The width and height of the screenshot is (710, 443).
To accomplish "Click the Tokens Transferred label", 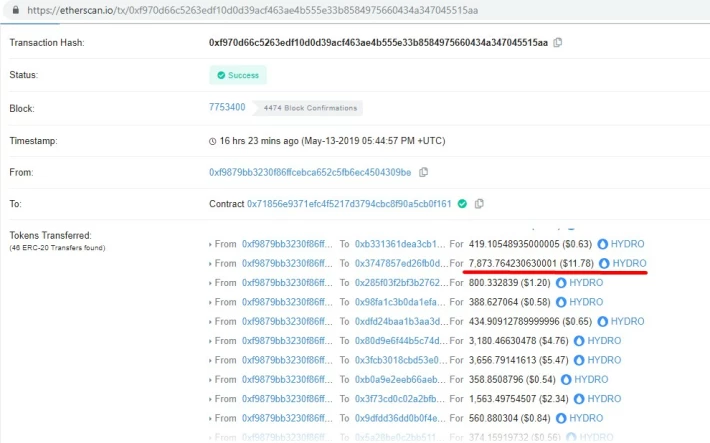I will pyautogui.click(x=50, y=235).
